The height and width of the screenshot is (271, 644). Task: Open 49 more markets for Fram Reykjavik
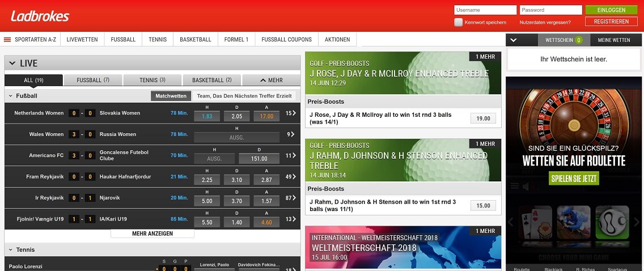(x=291, y=176)
